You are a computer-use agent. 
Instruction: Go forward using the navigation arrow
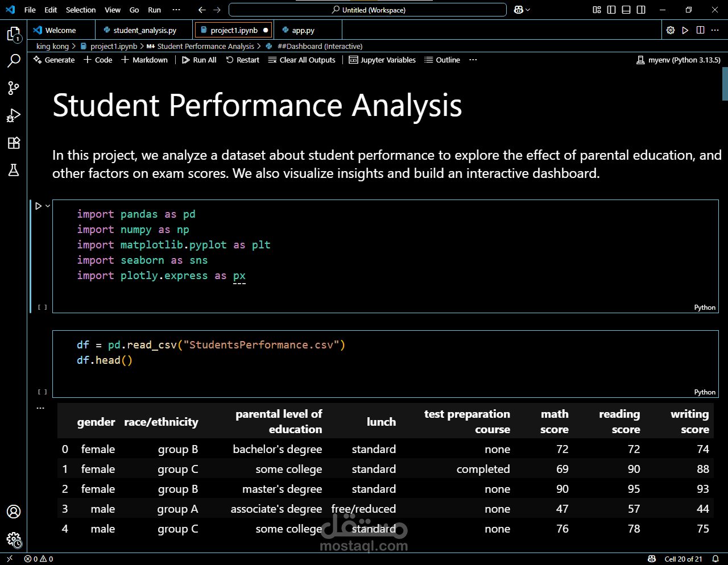tap(217, 10)
